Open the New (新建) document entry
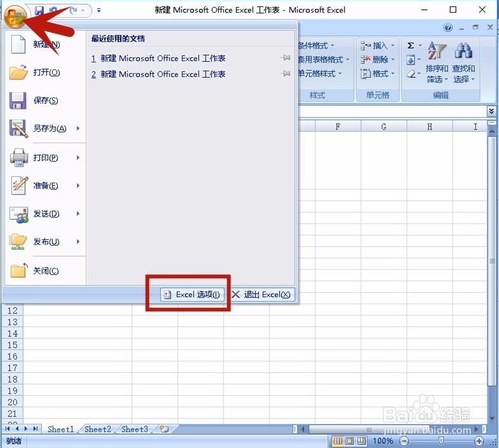The height and width of the screenshot is (448, 499). pos(45,45)
